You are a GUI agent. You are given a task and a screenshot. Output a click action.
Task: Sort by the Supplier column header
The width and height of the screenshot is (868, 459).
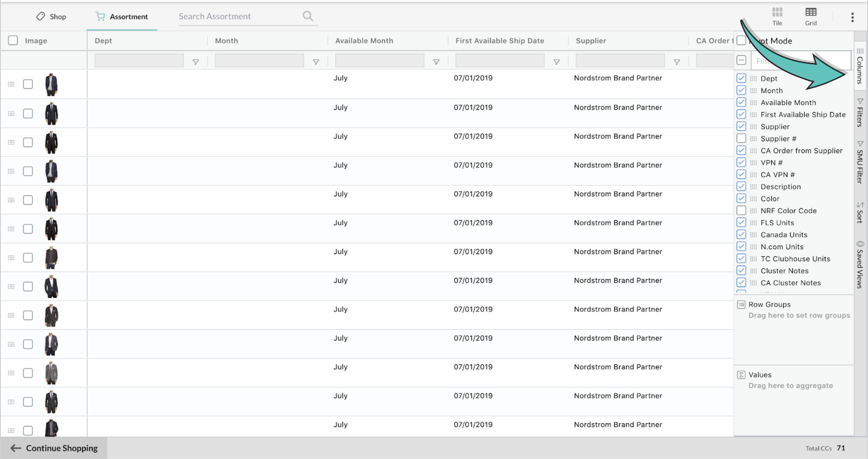pyautogui.click(x=591, y=40)
